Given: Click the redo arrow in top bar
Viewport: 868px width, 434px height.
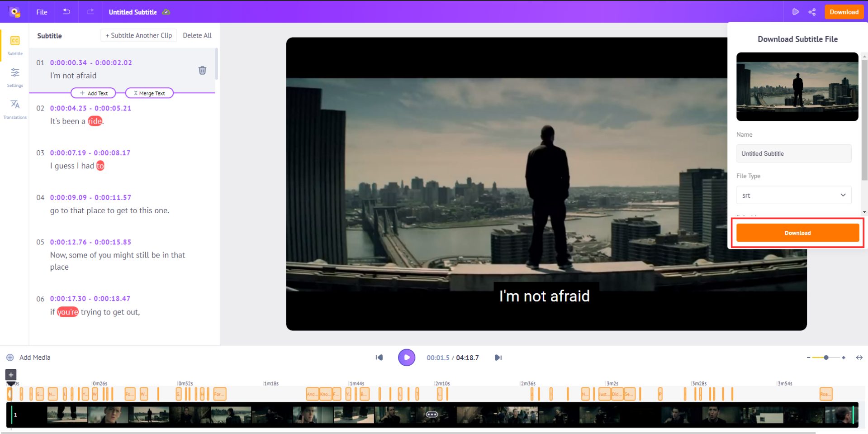Looking at the screenshot, I should coord(90,12).
